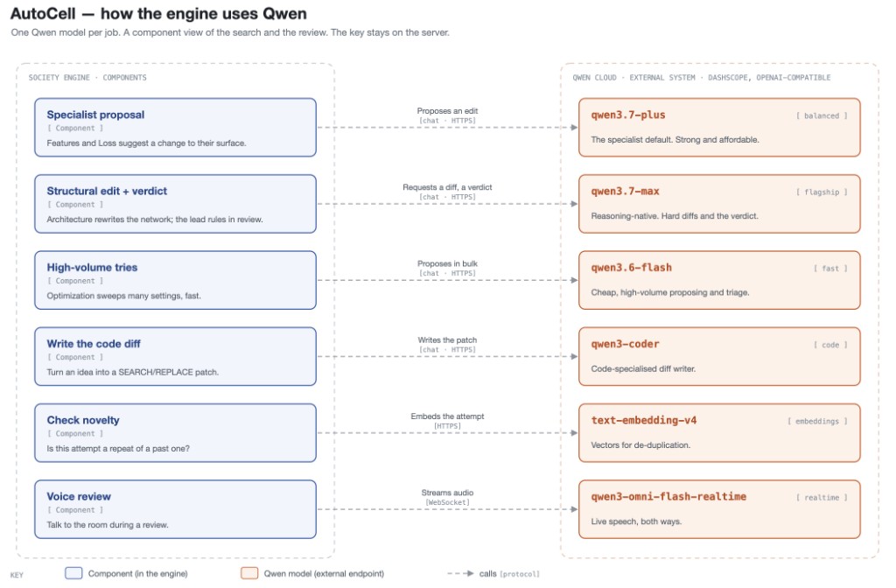Click the qwen3-coder model name

click(x=625, y=344)
